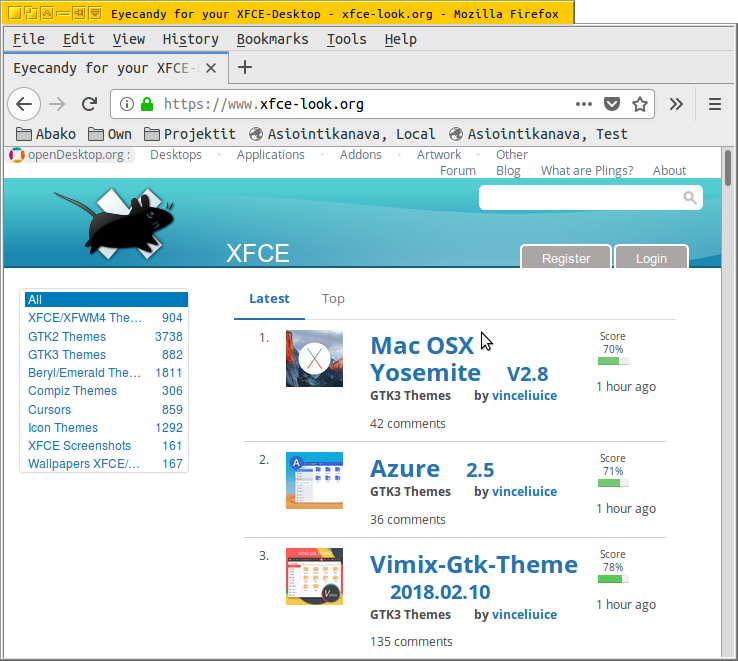The width and height of the screenshot is (738, 661).
Task: Open Asiointikanava, Test bookmark
Action: [x=538, y=134]
